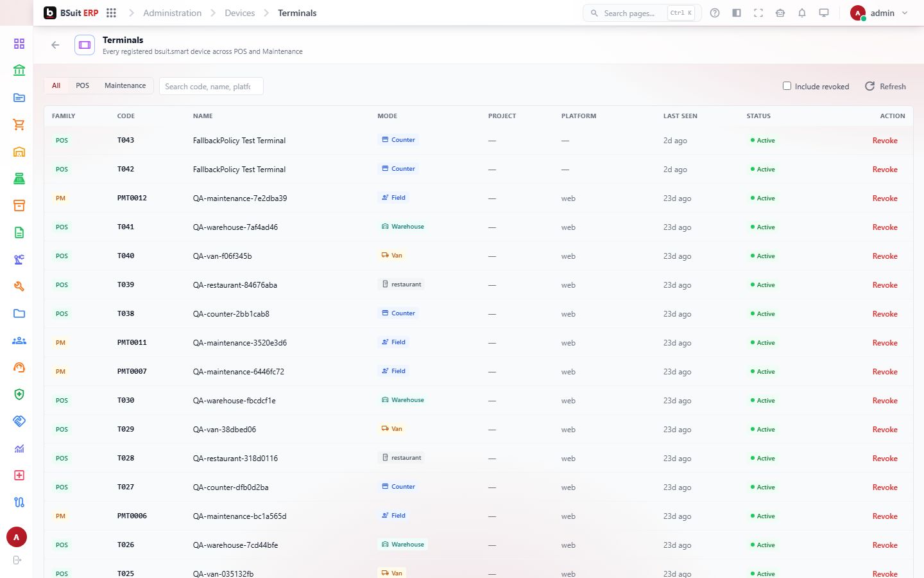Click the CODE column header

[x=126, y=116]
